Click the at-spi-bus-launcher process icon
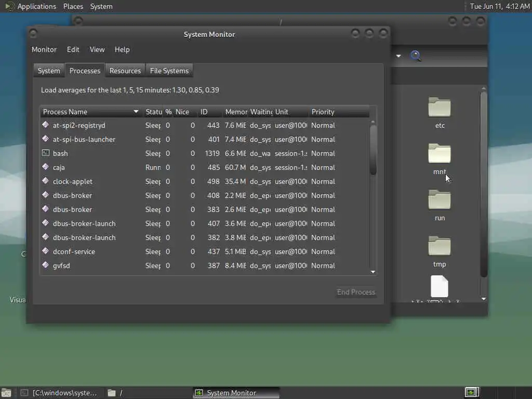Viewport: 532px width, 399px height. pyautogui.click(x=46, y=139)
